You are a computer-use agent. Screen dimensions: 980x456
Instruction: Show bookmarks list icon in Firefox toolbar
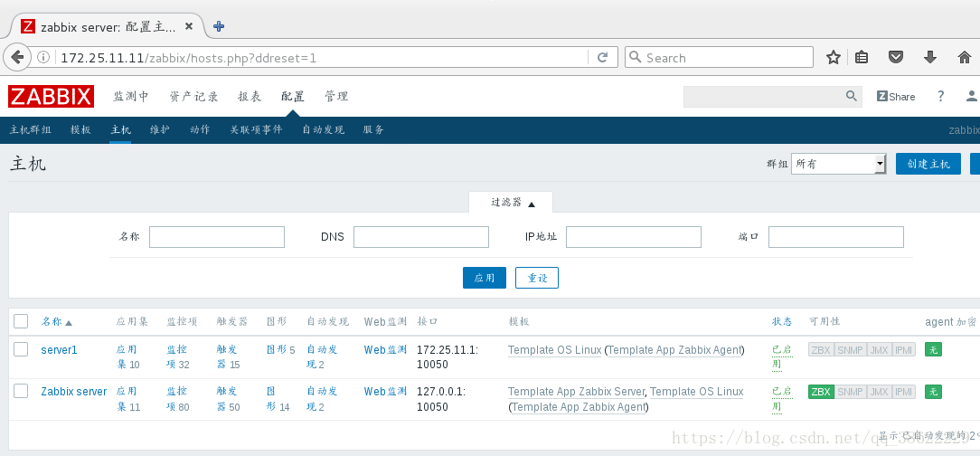tap(862, 58)
